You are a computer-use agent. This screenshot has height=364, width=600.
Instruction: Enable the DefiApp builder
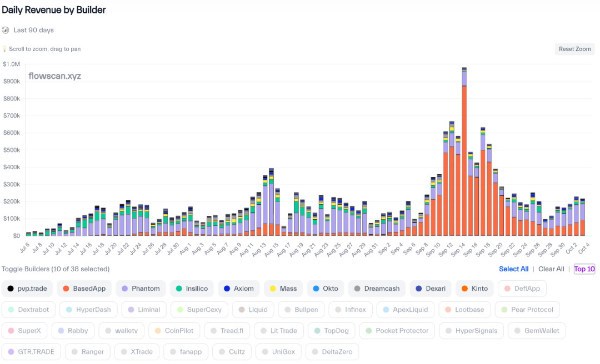pos(522,289)
